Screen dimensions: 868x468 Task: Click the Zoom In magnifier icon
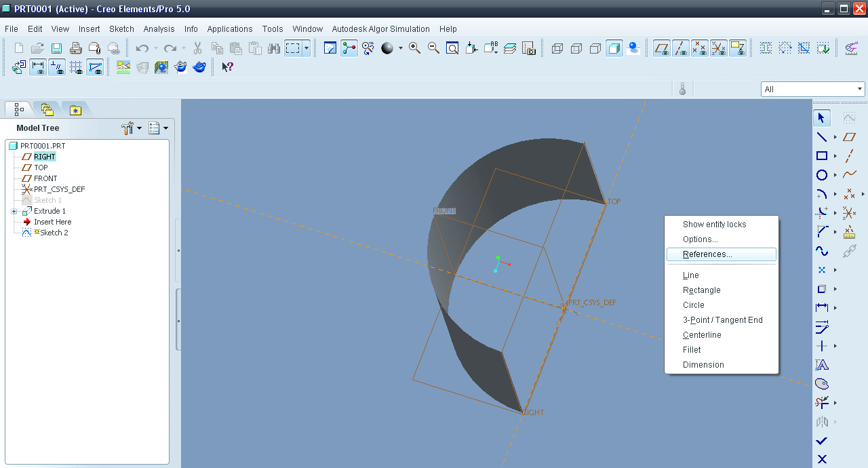(x=414, y=48)
